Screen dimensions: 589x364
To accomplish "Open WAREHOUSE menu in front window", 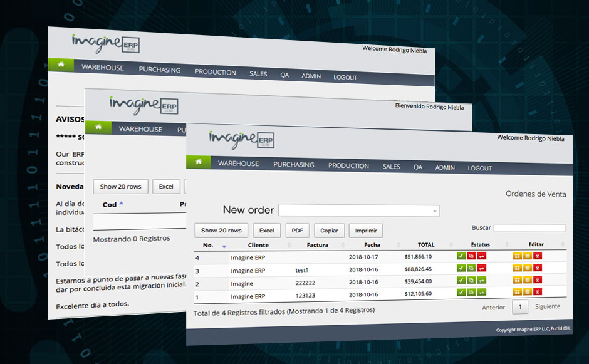I will coord(238,164).
